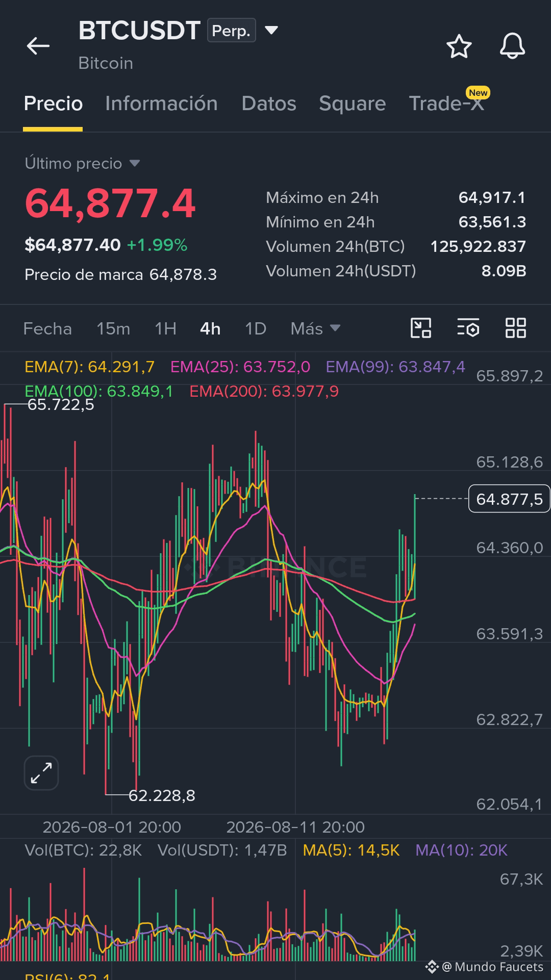Open the BTCUSDT pair selector dropdown arrow
Viewport: 551px width, 980px height.
click(272, 31)
